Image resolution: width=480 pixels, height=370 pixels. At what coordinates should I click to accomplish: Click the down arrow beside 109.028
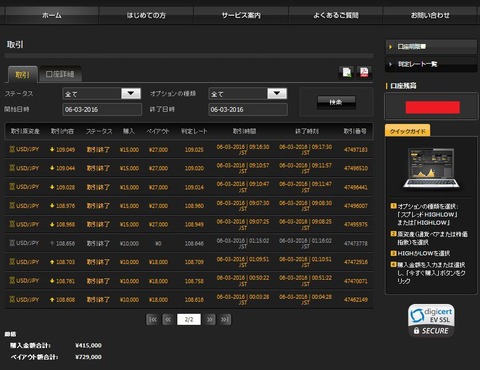click(52, 187)
